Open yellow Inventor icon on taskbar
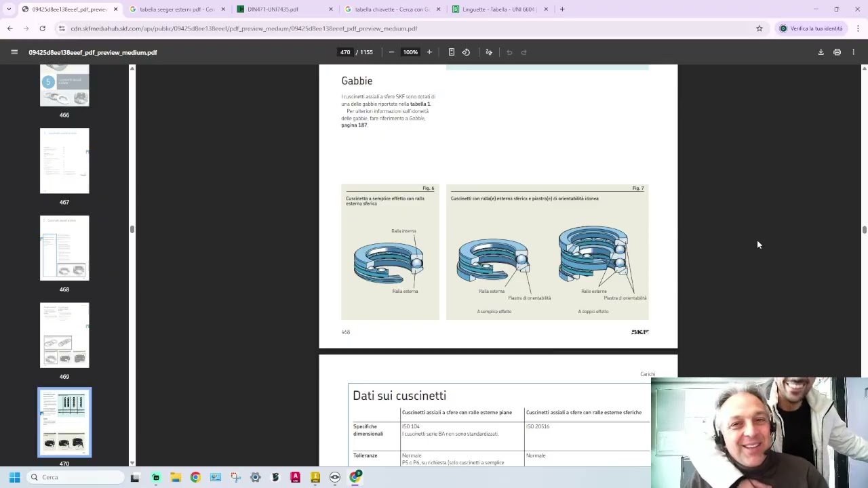The image size is (868, 488). click(x=315, y=477)
